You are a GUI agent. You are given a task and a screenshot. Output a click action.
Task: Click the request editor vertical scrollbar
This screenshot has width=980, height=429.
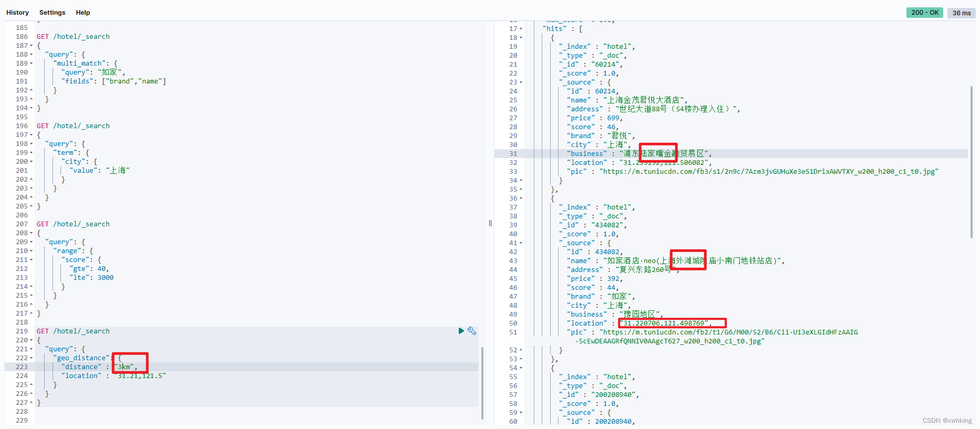(482, 383)
